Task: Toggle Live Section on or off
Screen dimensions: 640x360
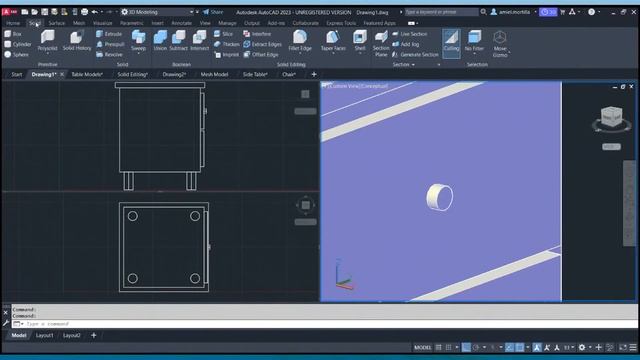Action: coord(410,34)
